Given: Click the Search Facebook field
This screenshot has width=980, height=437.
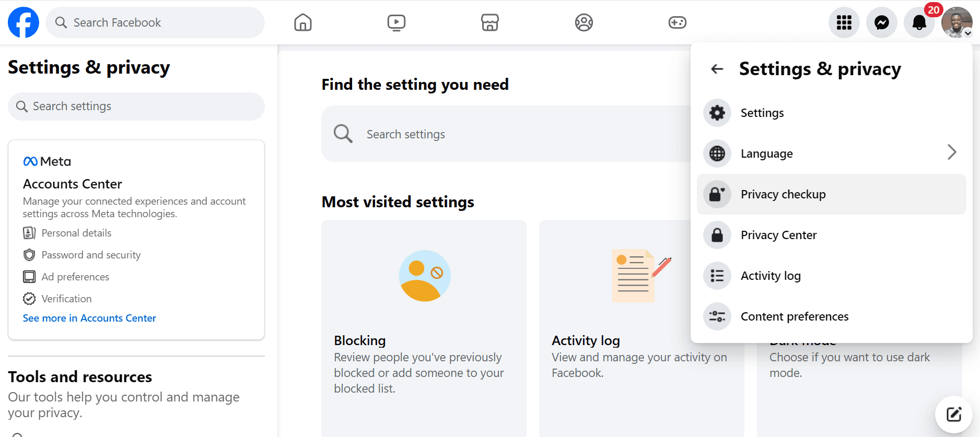Looking at the screenshot, I should 155,22.
